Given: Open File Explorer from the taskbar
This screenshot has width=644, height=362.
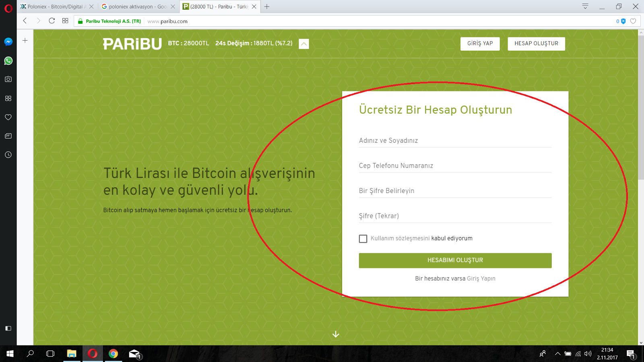Looking at the screenshot, I should [x=72, y=354].
